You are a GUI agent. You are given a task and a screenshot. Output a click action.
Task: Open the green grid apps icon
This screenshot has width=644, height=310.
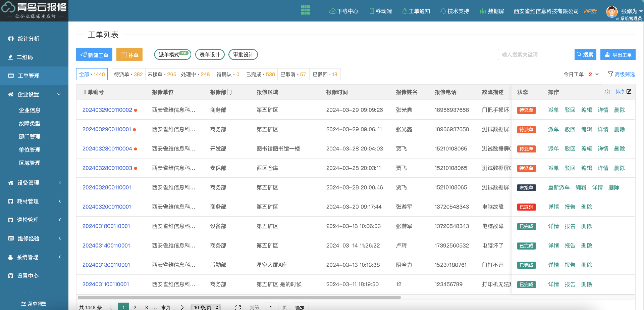coord(305,10)
